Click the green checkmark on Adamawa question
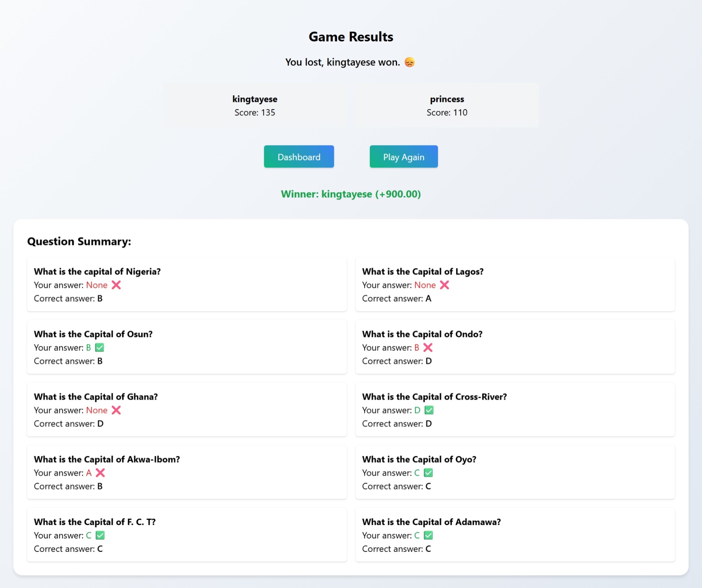 click(x=428, y=535)
